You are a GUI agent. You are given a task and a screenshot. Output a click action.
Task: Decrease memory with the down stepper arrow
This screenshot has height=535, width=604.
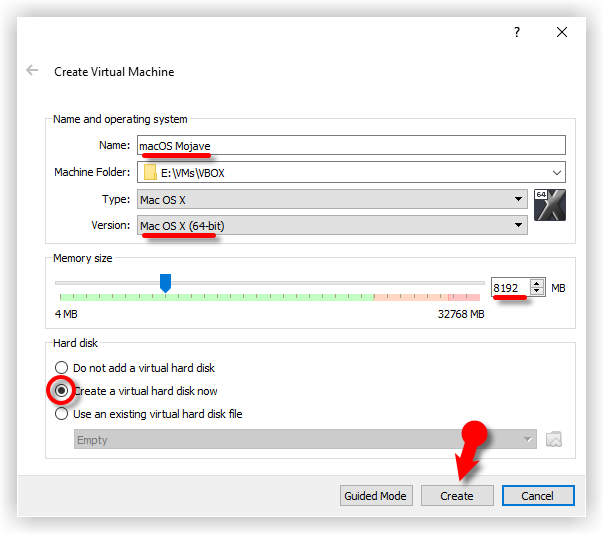[537, 292]
